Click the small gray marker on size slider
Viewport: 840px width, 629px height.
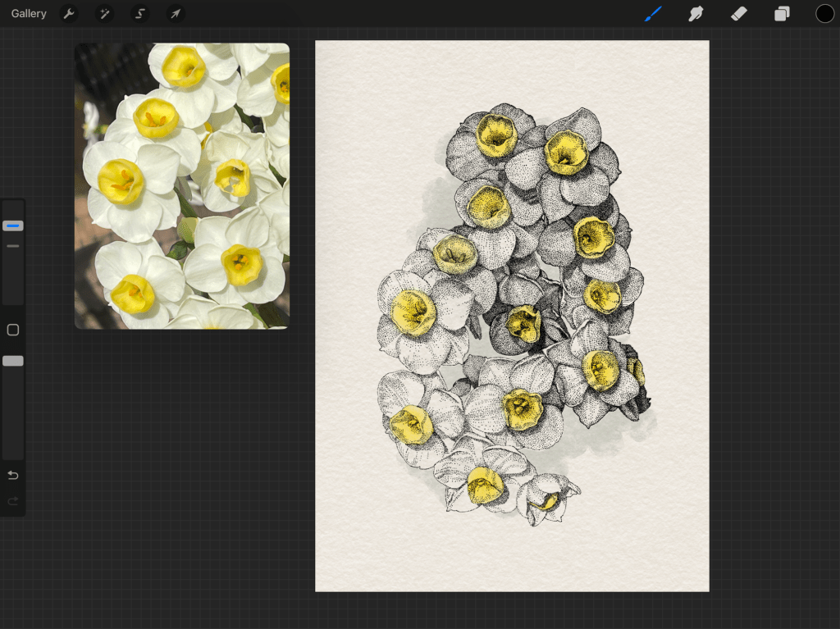[13, 245]
